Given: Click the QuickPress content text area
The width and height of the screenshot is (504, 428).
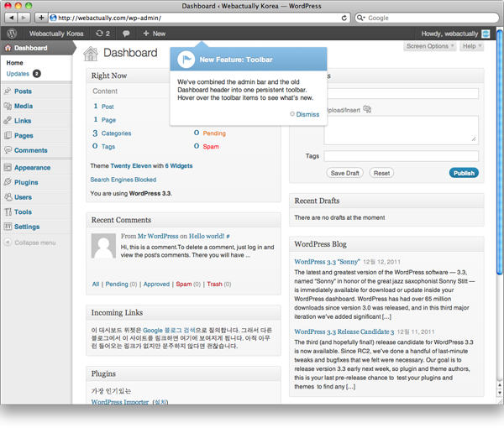Looking at the screenshot, I should tap(402, 130).
